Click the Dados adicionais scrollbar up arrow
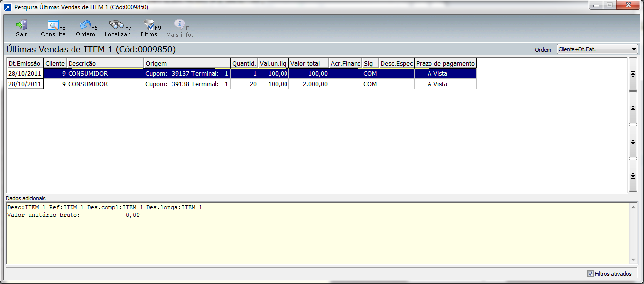The image size is (644, 284). tap(633, 206)
